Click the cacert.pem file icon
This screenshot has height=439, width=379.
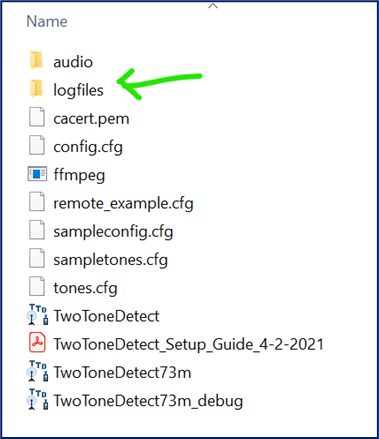click(37, 117)
